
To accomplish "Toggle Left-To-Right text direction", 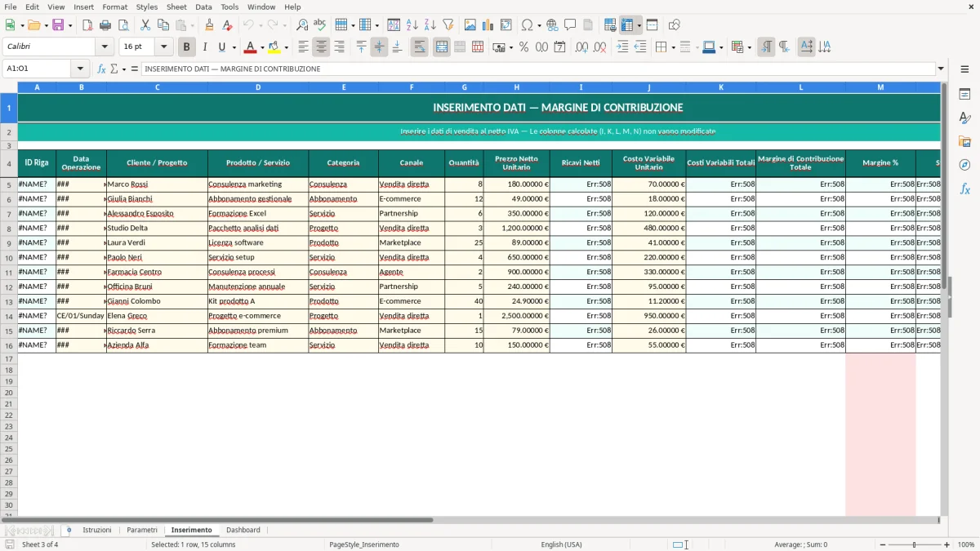I will 766,47.
